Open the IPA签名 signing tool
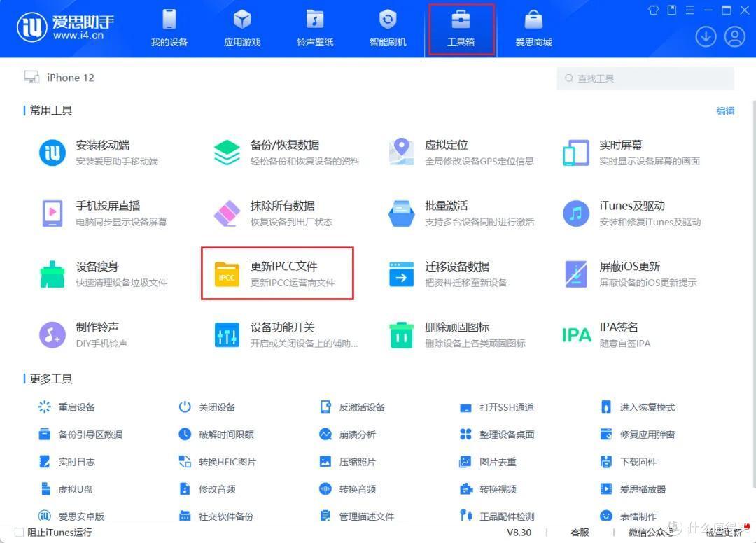This screenshot has height=543, width=756. click(576, 334)
